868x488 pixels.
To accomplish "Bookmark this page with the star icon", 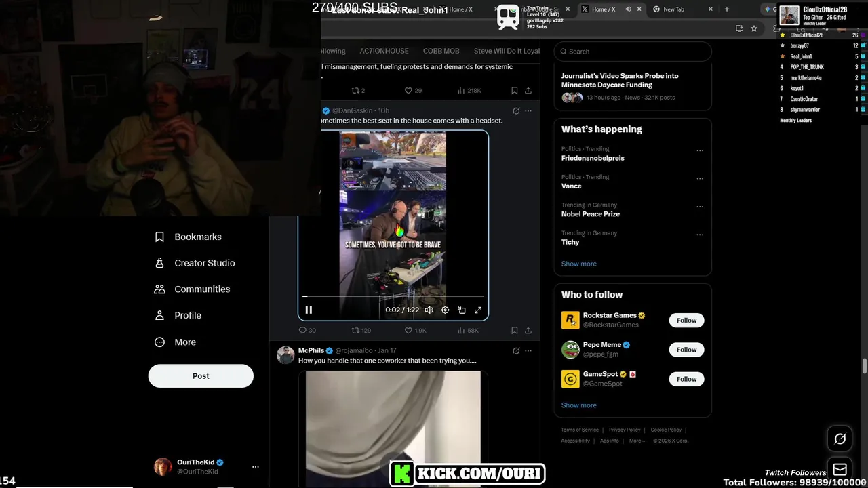I will click(754, 28).
